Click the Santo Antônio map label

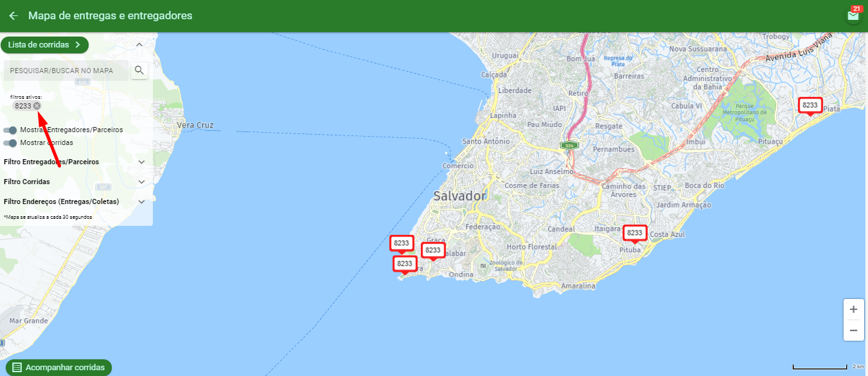click(x=486, y=141)
